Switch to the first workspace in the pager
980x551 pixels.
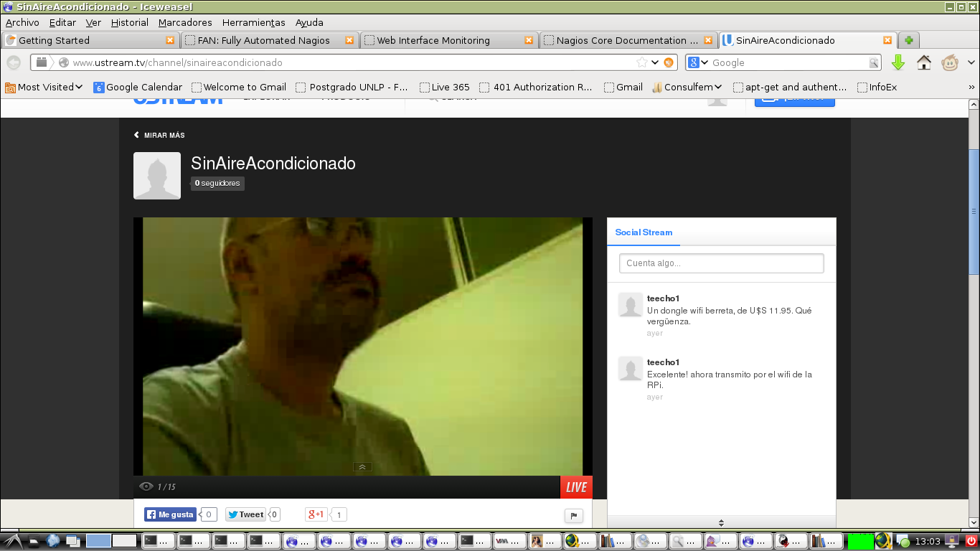99,541
